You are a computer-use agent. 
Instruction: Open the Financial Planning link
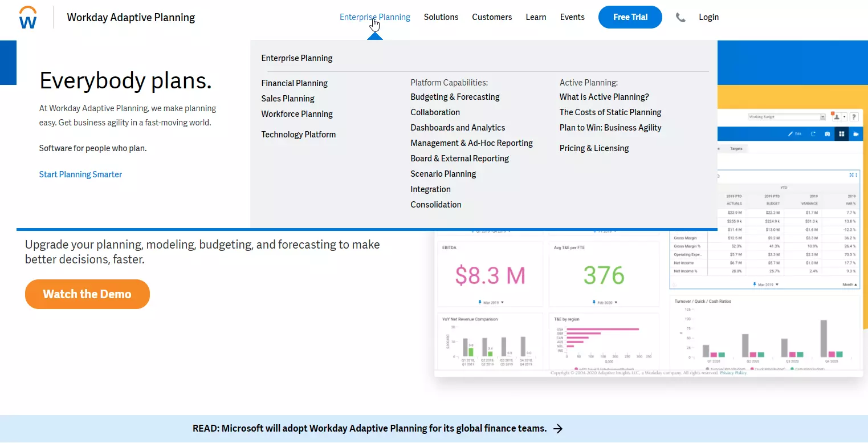coord(294,83)
